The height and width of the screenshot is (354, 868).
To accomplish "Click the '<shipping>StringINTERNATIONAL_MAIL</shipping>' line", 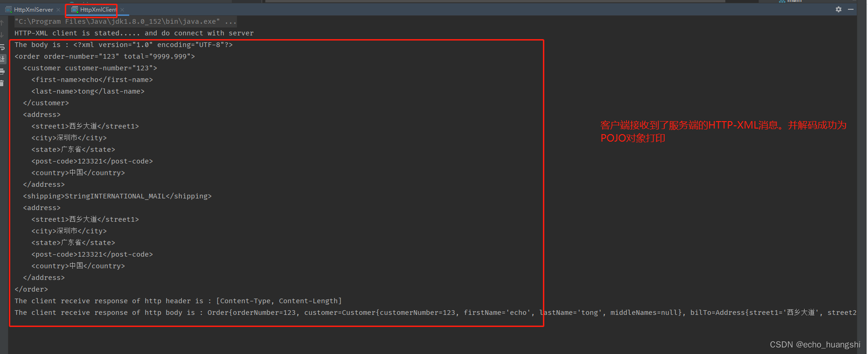I will pos(117,196).
